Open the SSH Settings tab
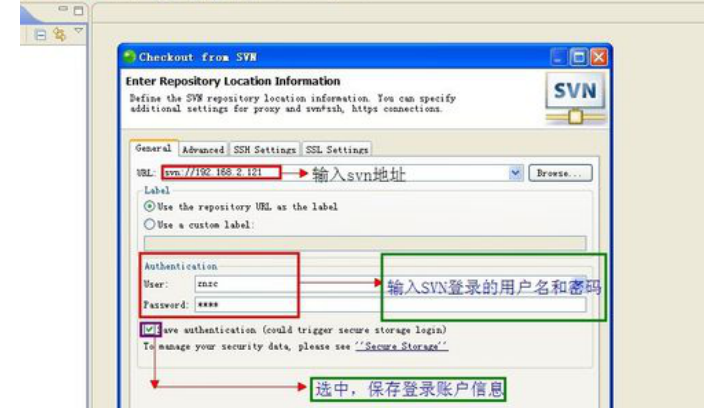Viewport: 704px width, 408px height. (x=264, y=149)
